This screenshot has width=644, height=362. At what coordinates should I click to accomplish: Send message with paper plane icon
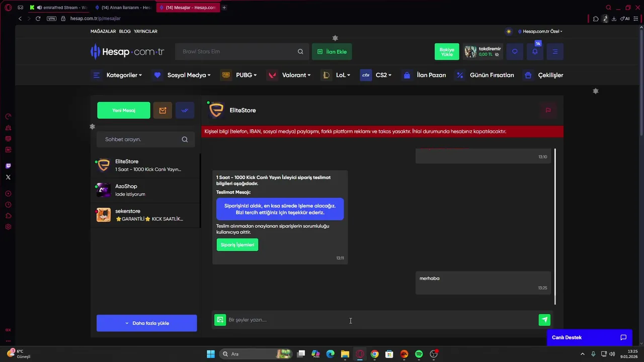click(544, 320)
